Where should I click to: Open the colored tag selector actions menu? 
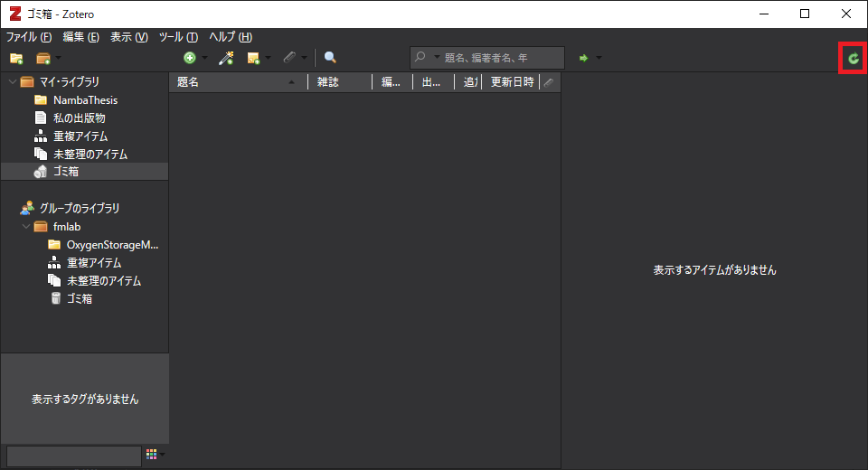click(x=155, y=455)
